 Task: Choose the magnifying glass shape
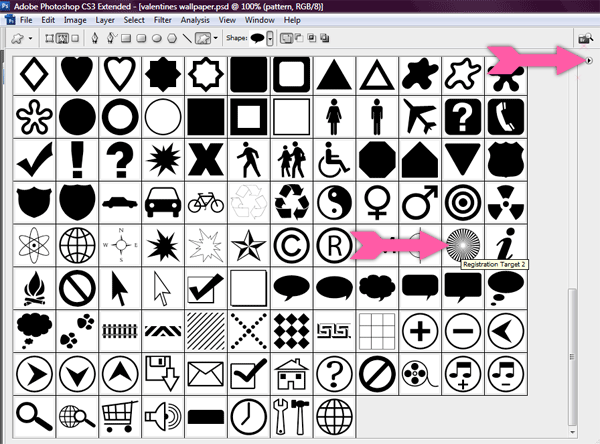click(34, 417)
